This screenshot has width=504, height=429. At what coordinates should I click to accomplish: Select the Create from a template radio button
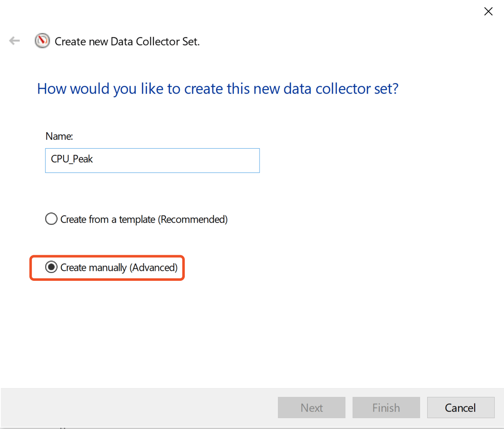point(51,219)
